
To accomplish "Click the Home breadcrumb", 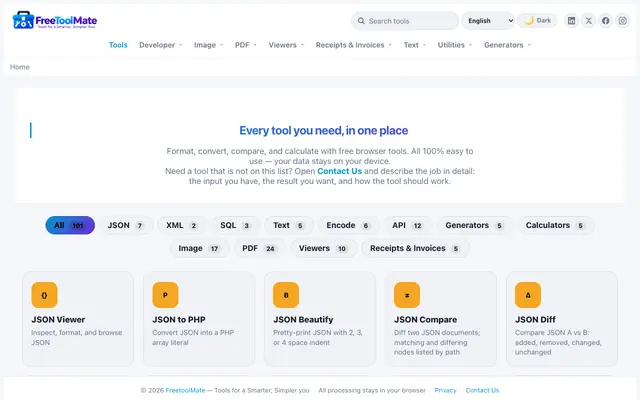I will [x=20, y=67].
